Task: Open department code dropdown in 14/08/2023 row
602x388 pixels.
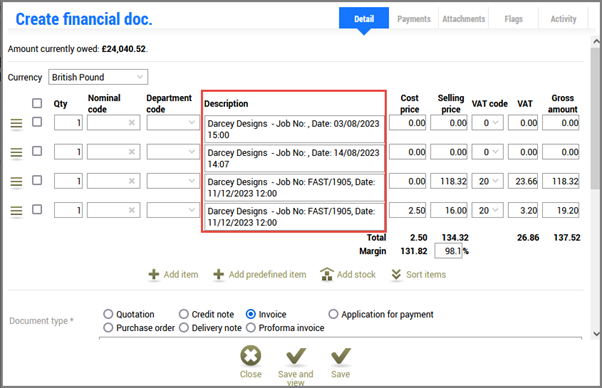Action: [173, 152]
